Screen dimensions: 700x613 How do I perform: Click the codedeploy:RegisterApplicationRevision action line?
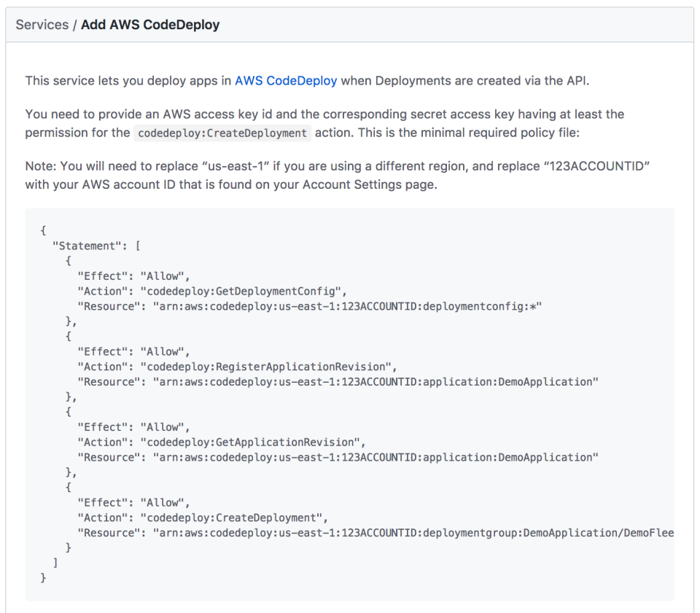coord(237,367)
